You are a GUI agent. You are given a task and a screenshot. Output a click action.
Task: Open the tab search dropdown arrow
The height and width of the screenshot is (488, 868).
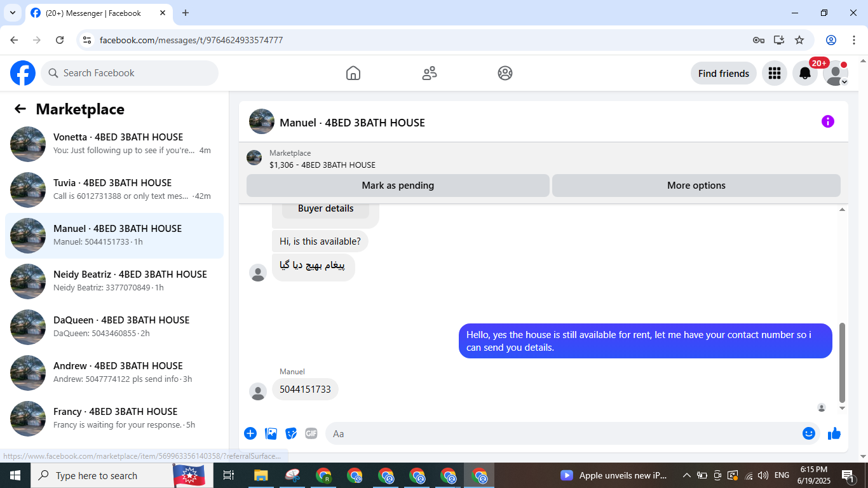(12, 13)
